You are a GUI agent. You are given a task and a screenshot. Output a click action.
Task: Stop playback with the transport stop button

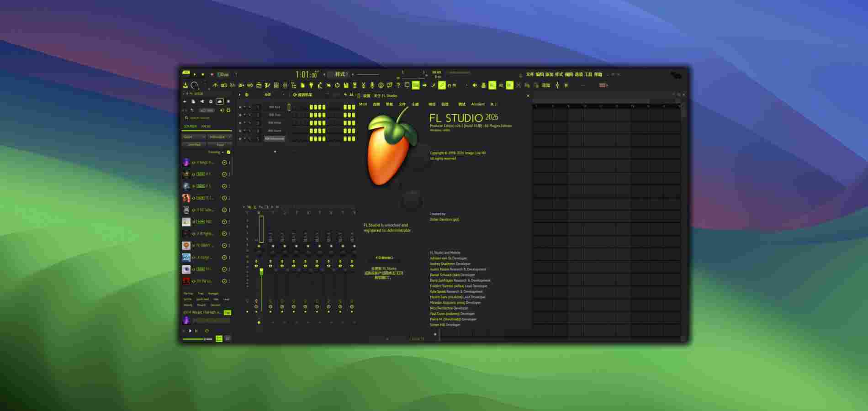[x=203, y=74]
